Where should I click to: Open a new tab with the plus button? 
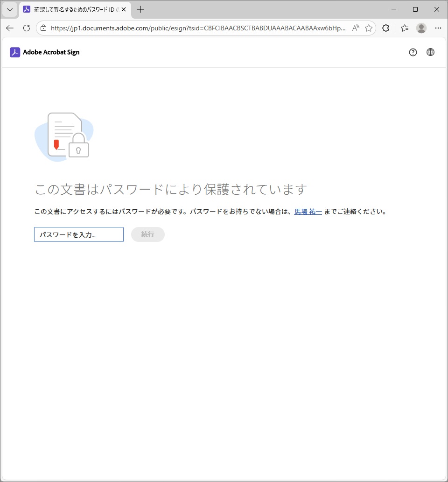140,9
